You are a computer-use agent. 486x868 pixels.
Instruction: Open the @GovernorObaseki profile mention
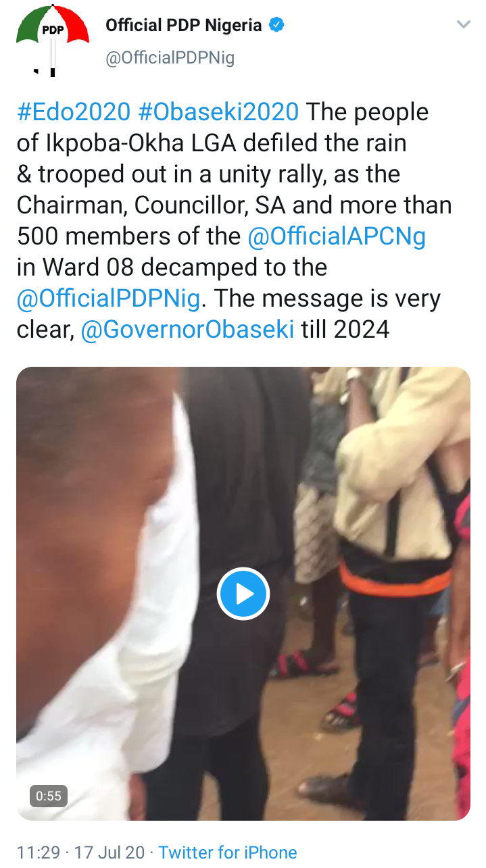click(188, 330)
